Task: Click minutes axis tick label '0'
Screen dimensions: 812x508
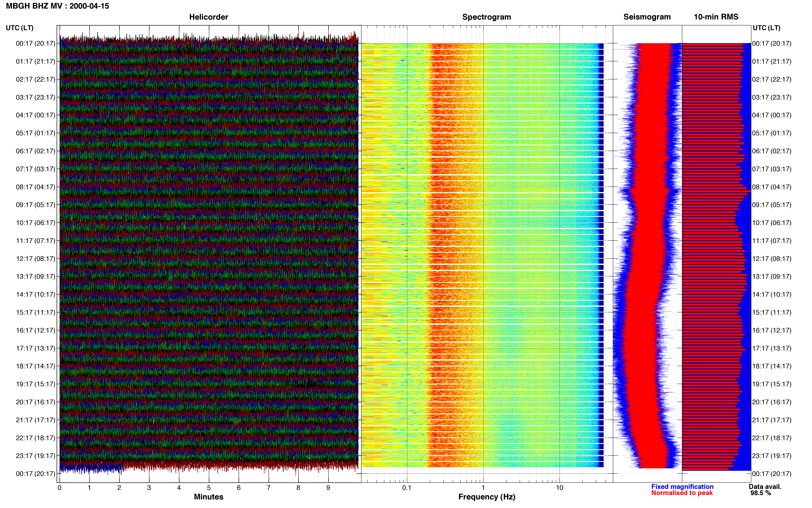Action: click(x=59, y=488)
